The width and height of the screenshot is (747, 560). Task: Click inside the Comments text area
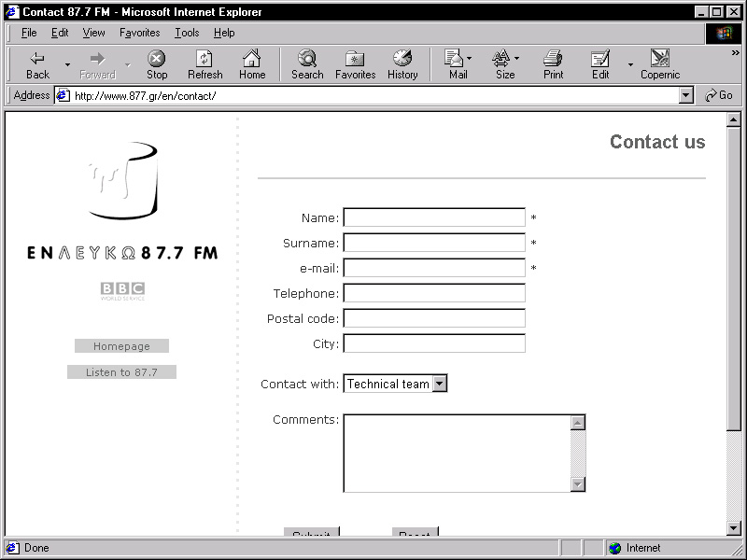tap(457, 454)
